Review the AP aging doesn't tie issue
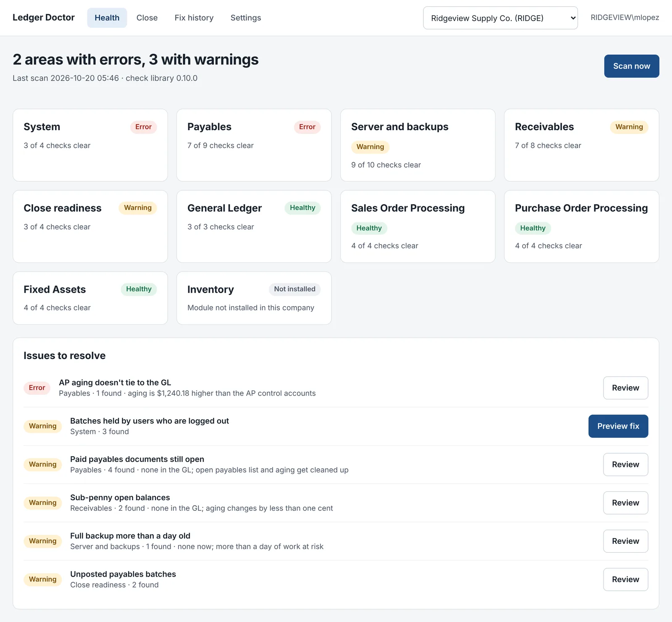672x622 pixels. coord(626,388)
